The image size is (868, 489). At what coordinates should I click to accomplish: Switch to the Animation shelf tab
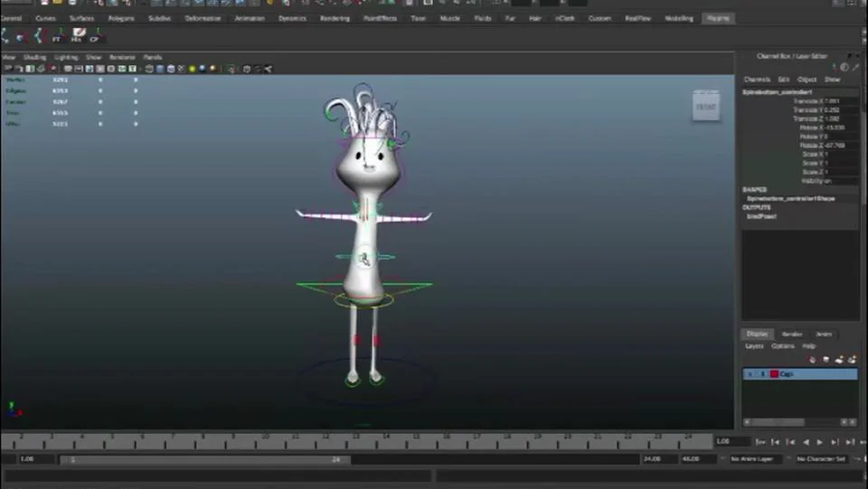[x=250, y=18]
